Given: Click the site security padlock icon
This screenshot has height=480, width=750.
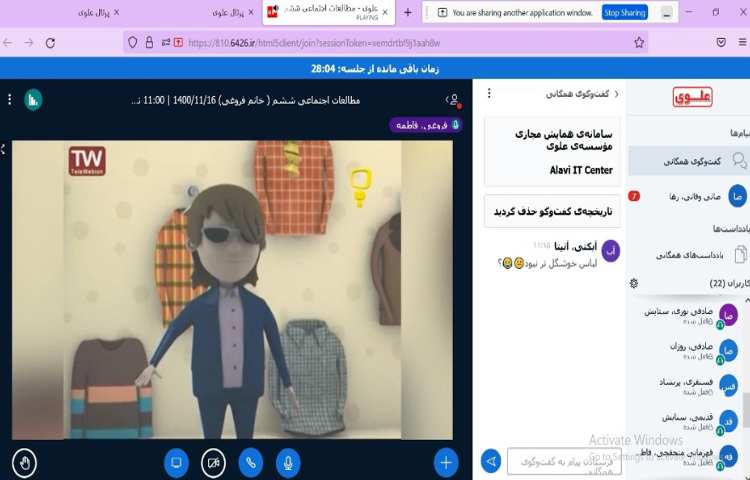Looking at the screenshot, I should (149, 43).
